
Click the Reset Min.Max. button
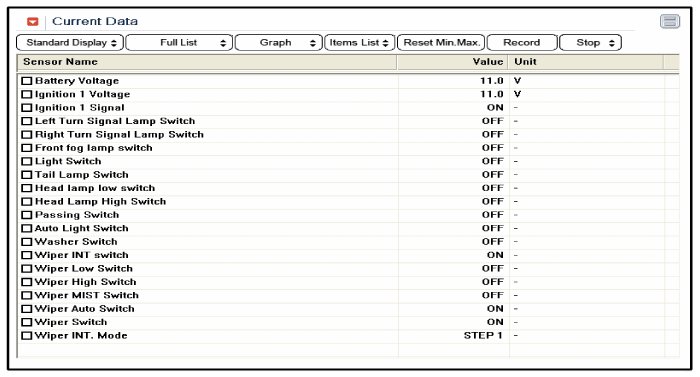[x=441, y=43]
